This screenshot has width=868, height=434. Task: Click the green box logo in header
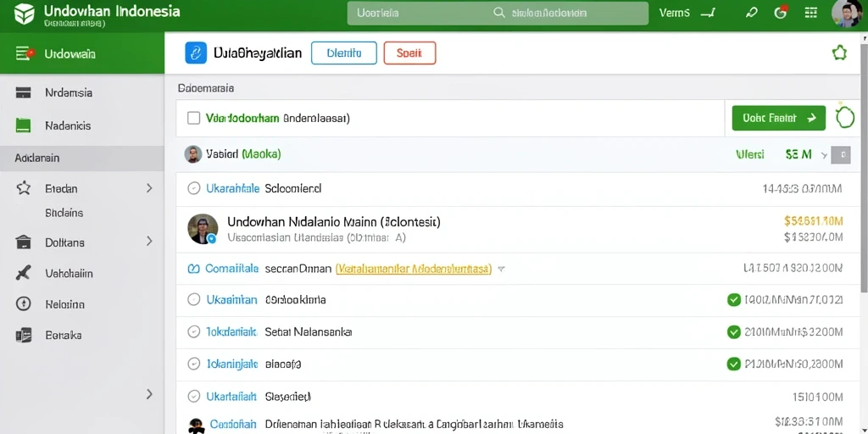[x=25, y=14]
